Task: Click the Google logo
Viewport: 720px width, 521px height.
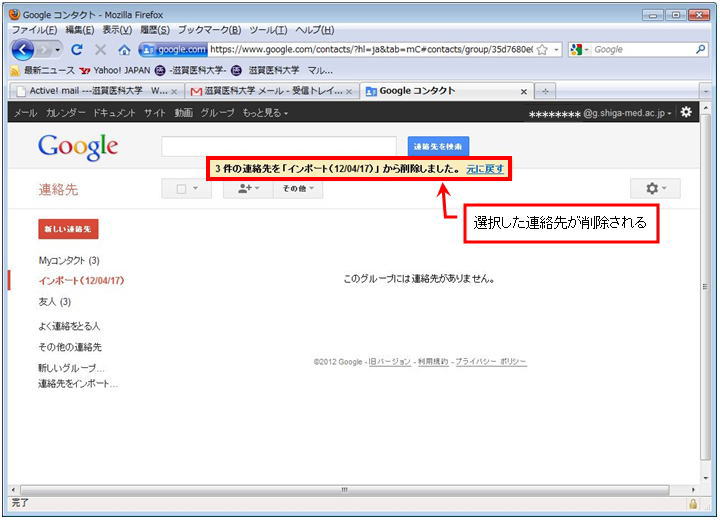Action: pyautogui.click(x=78, y=147)
